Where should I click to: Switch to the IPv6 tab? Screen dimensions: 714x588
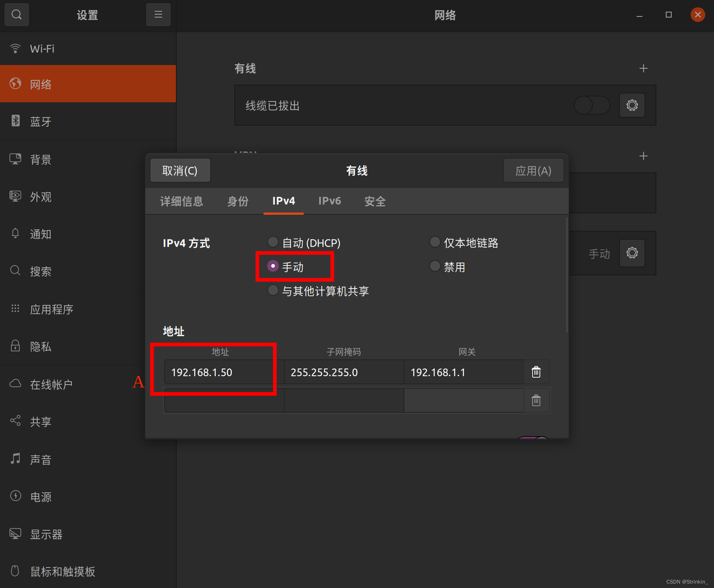(x=329, y=201)
